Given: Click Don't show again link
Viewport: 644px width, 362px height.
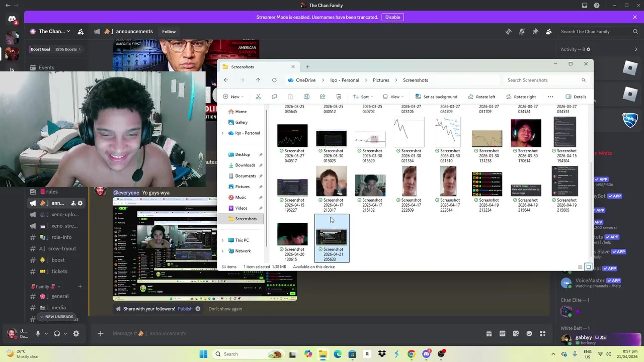Looking at the screenshot, I should (x=225, y=309).
